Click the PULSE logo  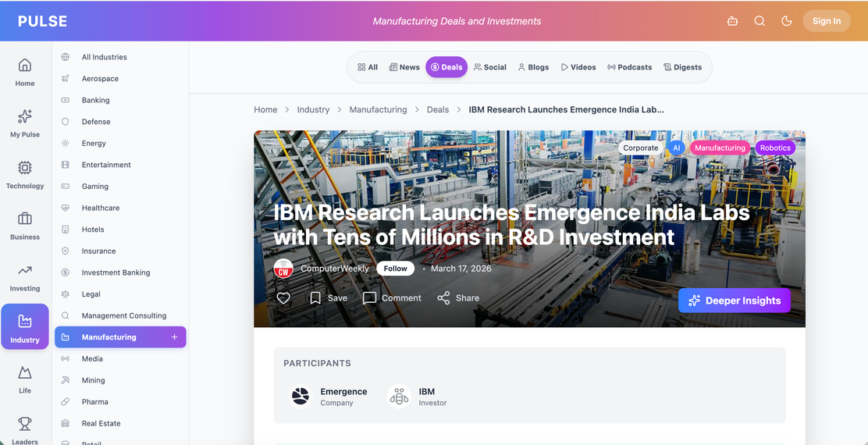43,21
